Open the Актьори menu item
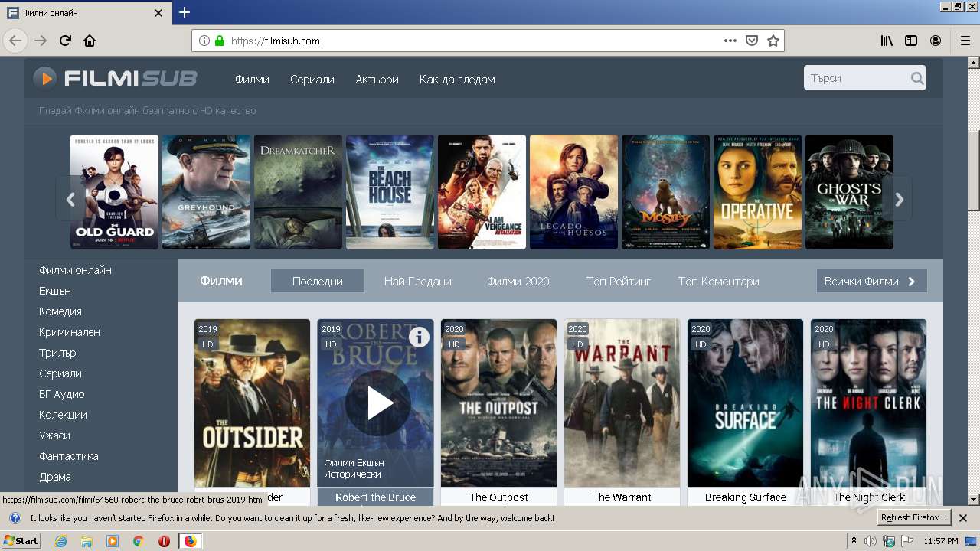This screenshot has width=980, height=551. (377, 79)
